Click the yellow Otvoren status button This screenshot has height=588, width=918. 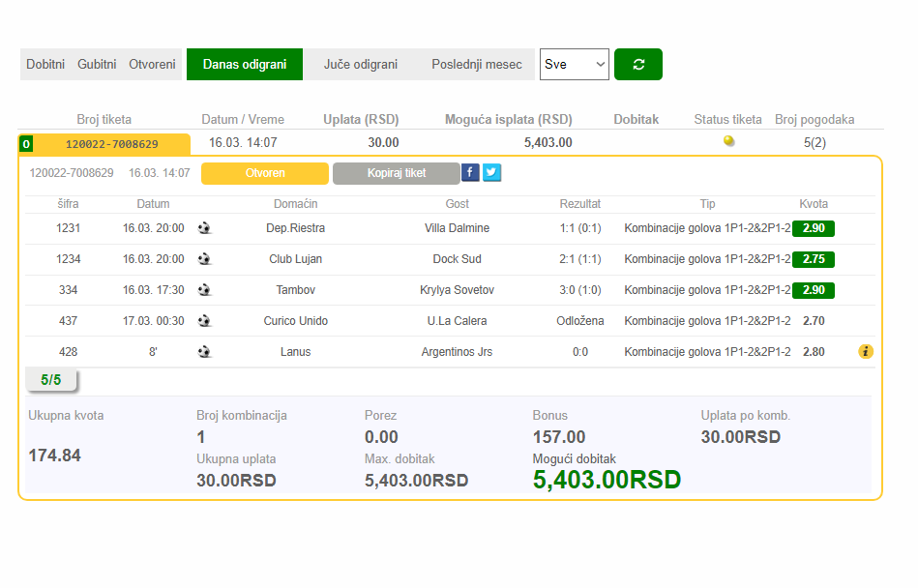tap(265, 173)
